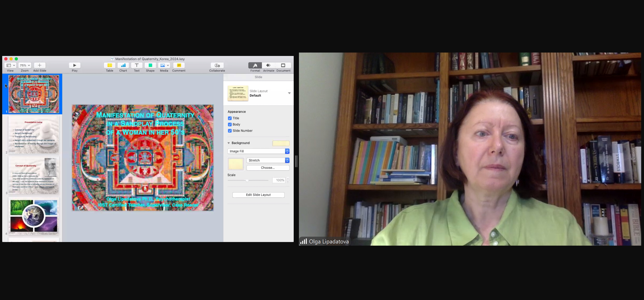
Task: Click the Edit Slide Layout button
Action: [x=258, y=195]
